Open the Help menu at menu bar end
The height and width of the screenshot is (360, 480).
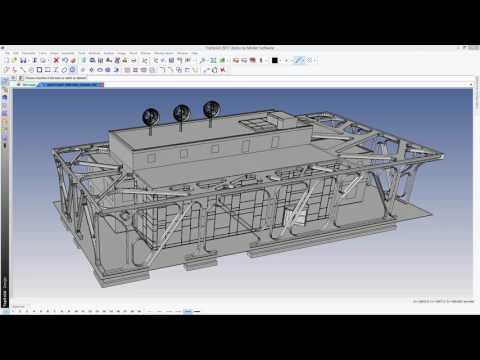[195, 53]
